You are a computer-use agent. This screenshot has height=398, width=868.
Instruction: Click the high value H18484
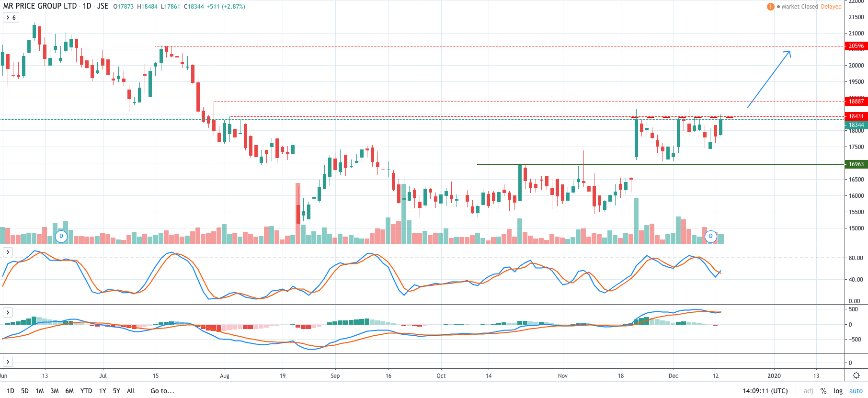point(147,7)
